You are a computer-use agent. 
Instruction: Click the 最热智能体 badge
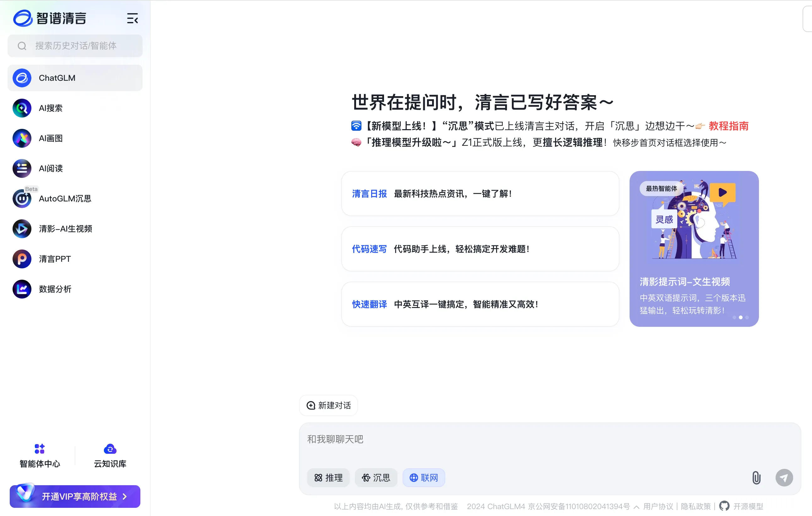(661, 188)
